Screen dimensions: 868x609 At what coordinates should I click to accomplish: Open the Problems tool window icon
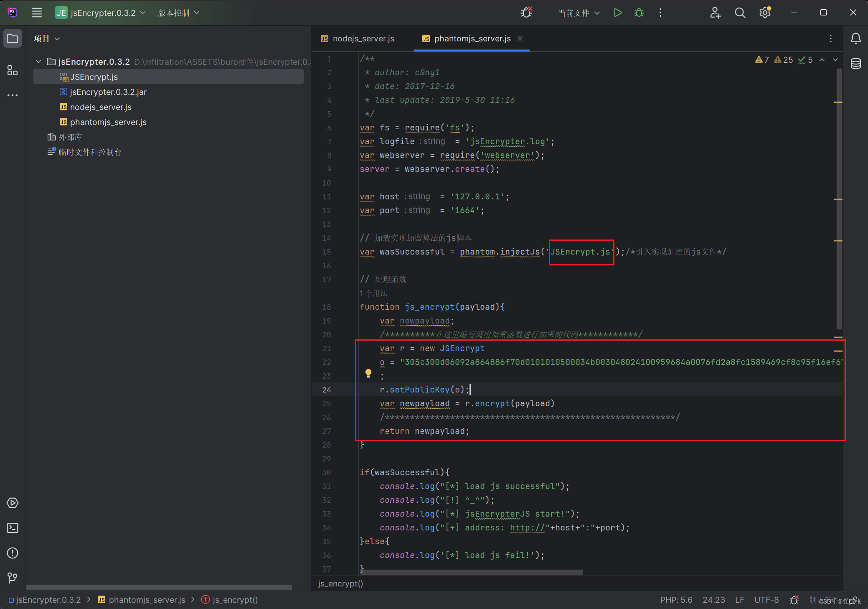[x=13, y=553]
